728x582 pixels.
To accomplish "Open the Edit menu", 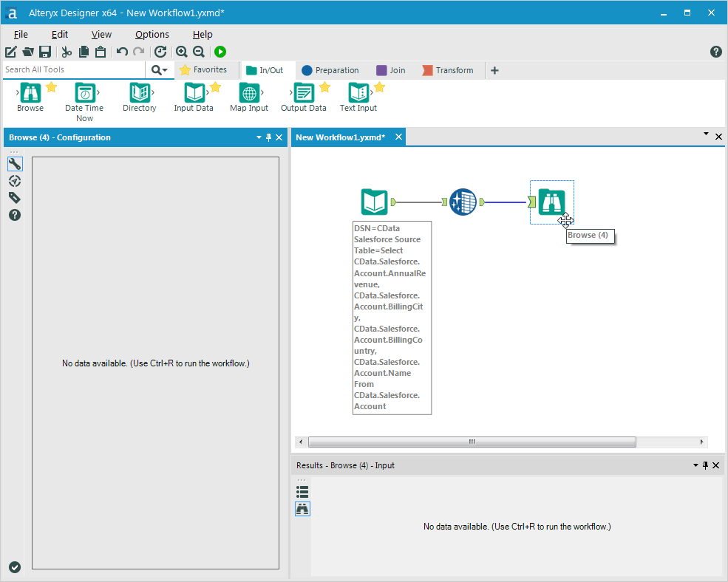I will tap(59, 35).
